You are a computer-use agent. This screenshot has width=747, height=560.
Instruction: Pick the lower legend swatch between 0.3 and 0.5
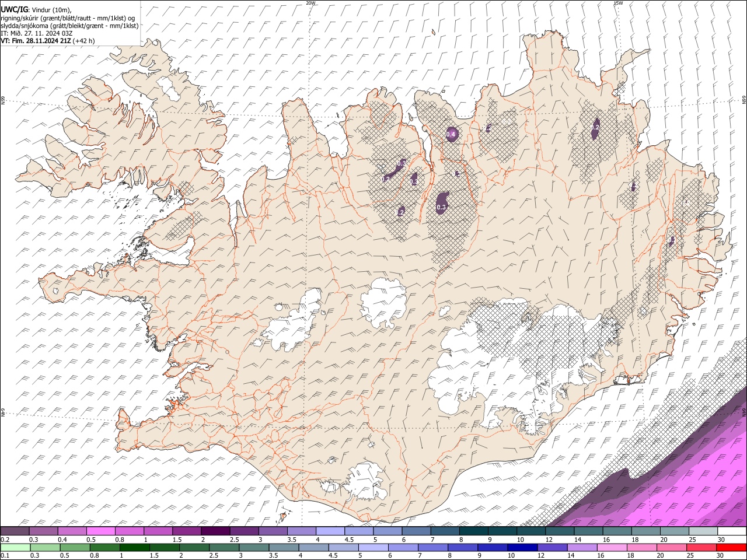click(44, 548)
